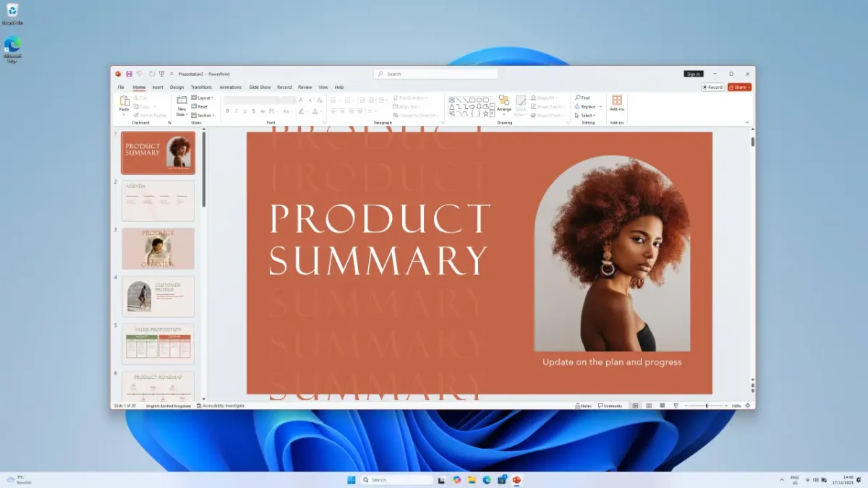Viewport: 868px width, 488px height.
Task: Click the Save icon in title bar
Action: tap(129, 74)
